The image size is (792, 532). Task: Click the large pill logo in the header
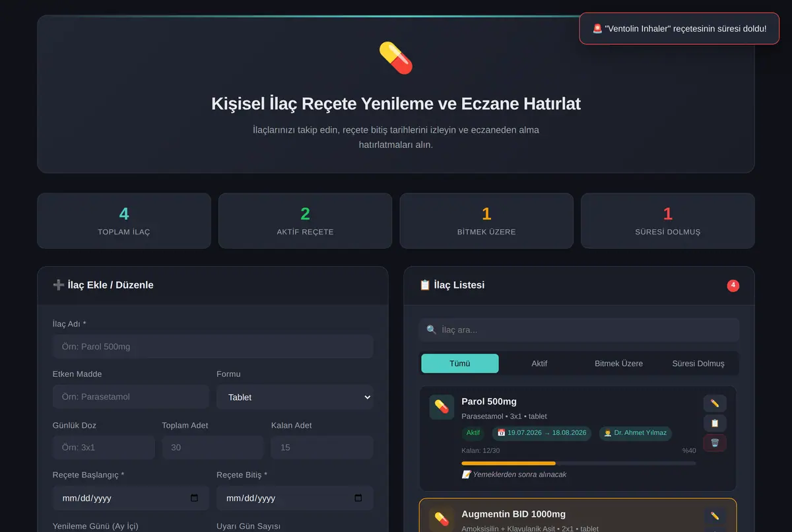pyautogui.click(x=396, y=57)
